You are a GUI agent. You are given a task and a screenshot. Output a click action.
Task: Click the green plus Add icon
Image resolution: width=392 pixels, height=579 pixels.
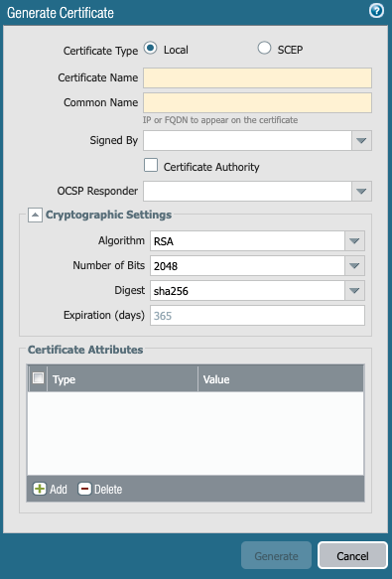pos(39,489)
